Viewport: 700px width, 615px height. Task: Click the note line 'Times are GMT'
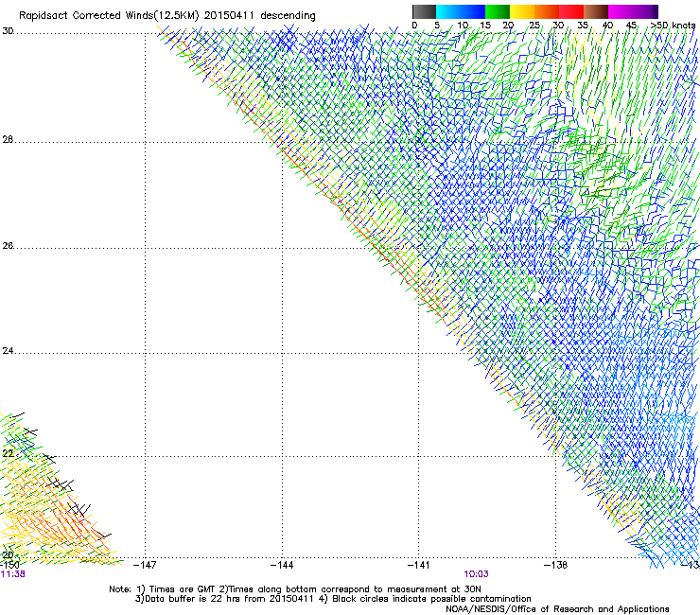[183, 589]
